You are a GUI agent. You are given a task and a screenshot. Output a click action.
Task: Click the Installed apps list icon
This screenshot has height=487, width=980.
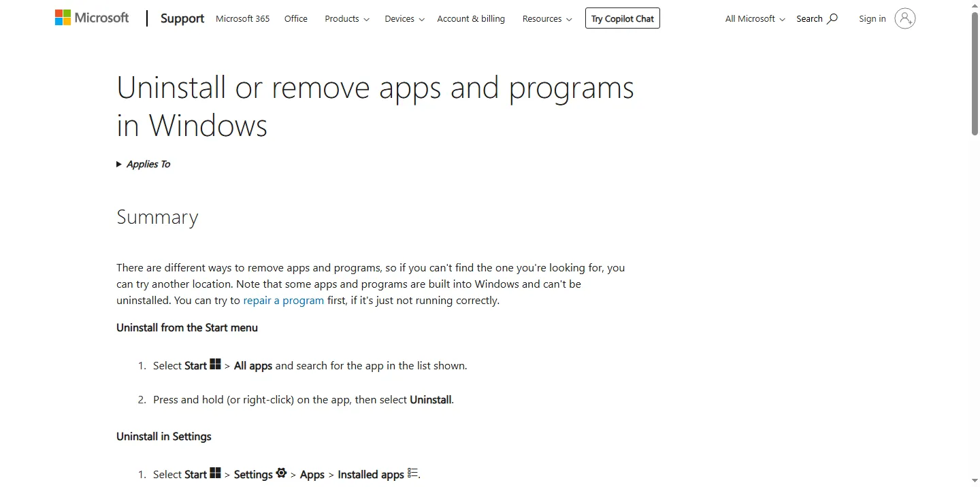pyautogui.click(x=412, y=473)
